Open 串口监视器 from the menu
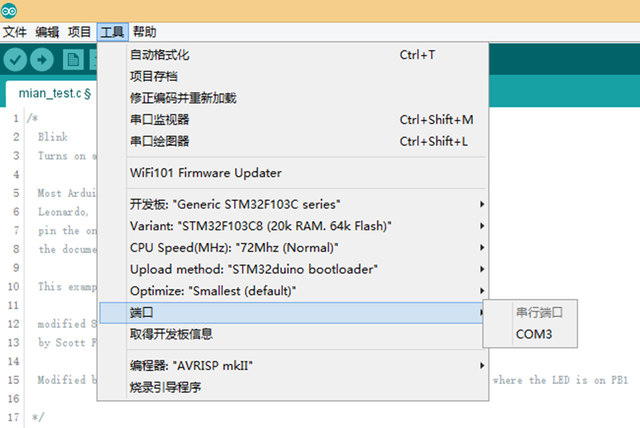Screen dimensions: 640x428 (293, 120)
